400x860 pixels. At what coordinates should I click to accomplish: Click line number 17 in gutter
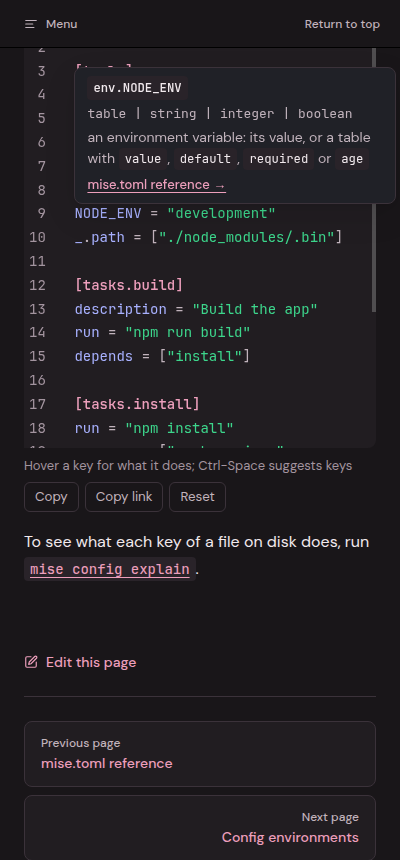pyautogui.click(x=37, y=404)
